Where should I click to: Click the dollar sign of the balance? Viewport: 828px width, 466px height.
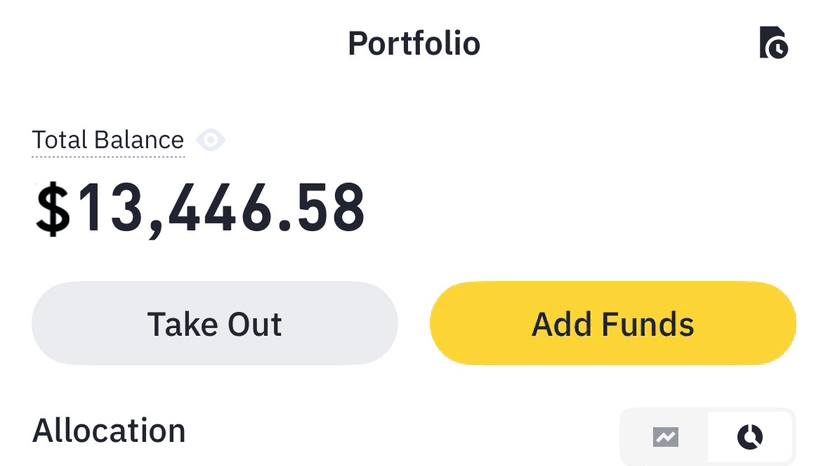point(53,210)
